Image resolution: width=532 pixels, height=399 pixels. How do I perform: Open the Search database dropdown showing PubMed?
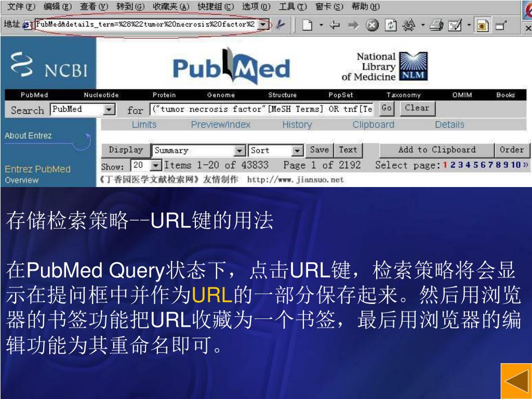pyautogui.click(x=83, y=109)
